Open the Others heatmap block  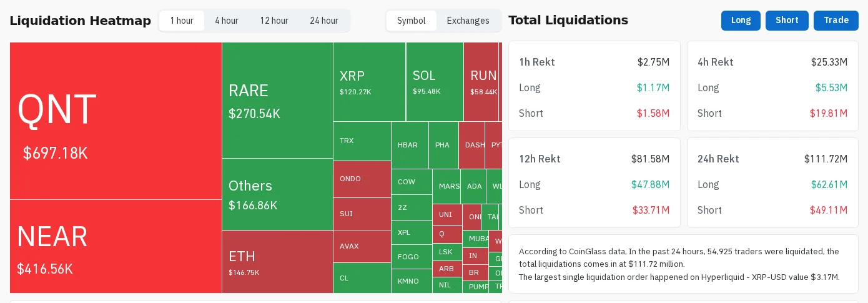pos(277,194)
